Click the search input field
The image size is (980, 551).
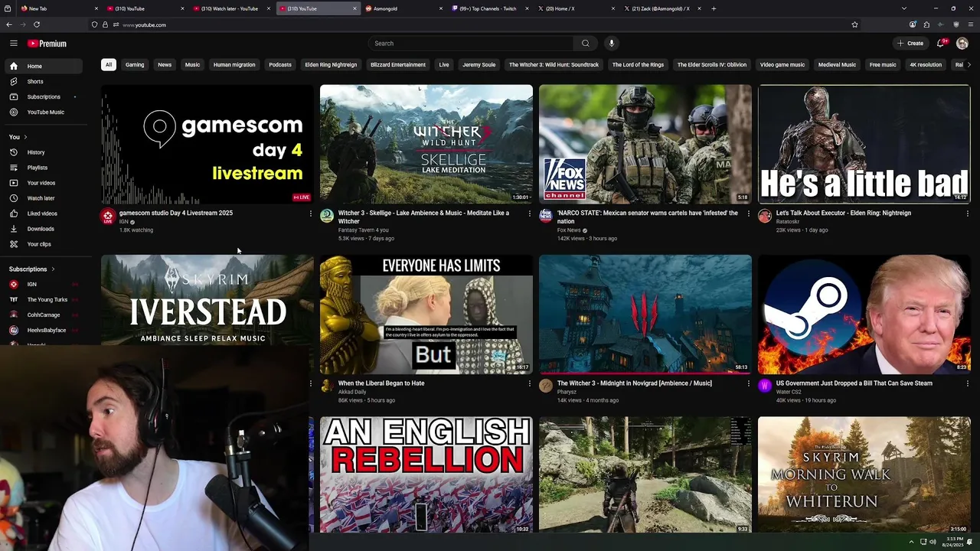471,44
